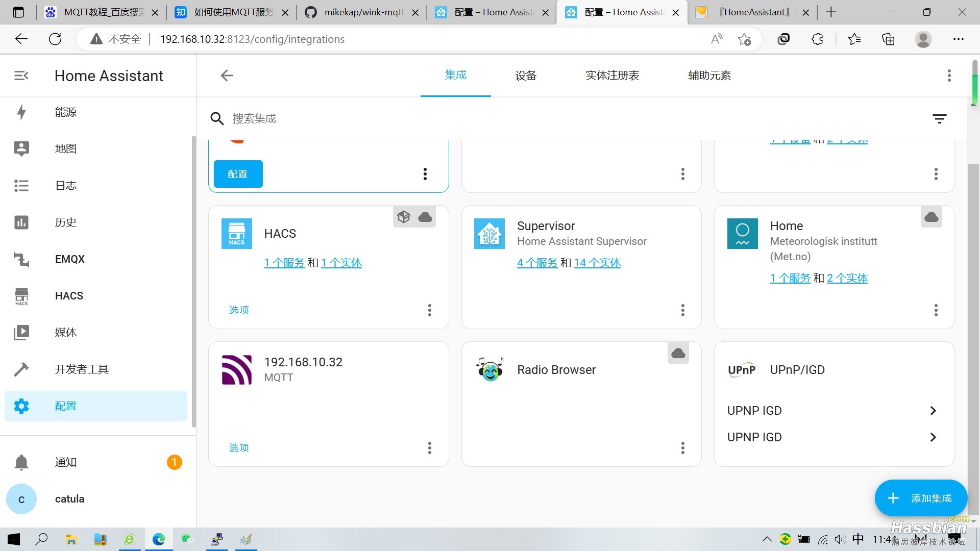Click the Supervisor integration logo
Viewport: 980px width, 551px height.
[x=489, y=234]
